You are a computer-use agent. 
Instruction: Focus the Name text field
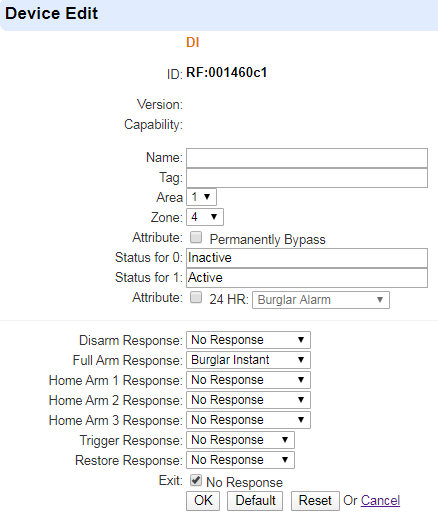(x=307, y=158)
